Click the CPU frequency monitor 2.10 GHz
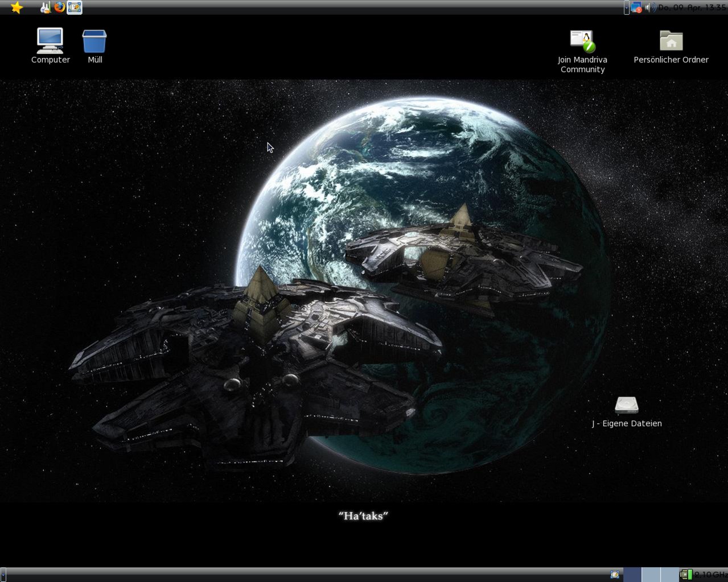 click(704, 575)
